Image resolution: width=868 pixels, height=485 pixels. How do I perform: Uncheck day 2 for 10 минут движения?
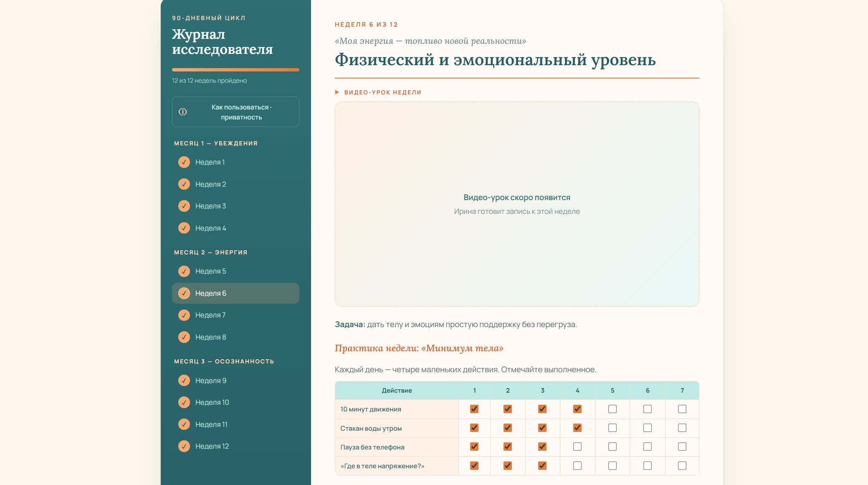click(x=508, y=409)
